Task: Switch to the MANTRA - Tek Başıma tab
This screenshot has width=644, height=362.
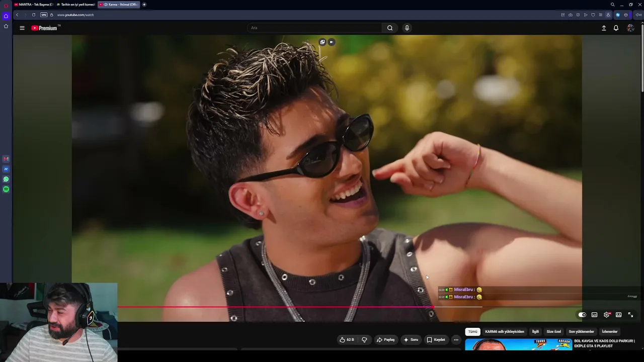Action: [x=34, y=5]
